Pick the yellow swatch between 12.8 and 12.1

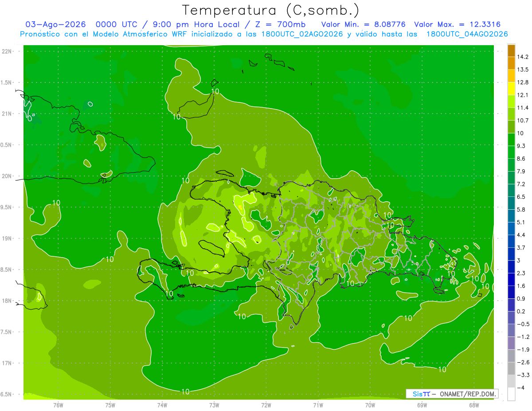[x=511, y=89]
